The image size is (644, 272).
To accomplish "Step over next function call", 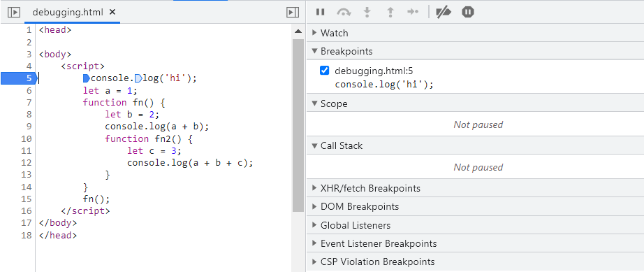I will 344,13.
